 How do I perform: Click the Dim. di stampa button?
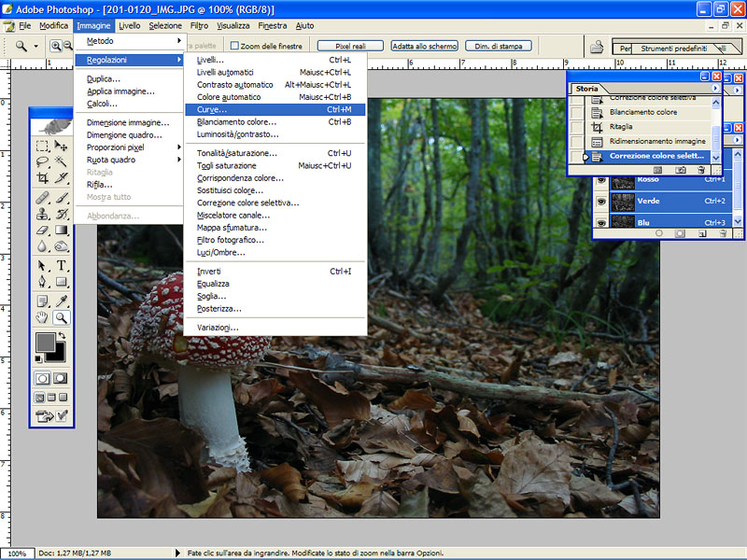pyautogui.click(x=499, y=46)
